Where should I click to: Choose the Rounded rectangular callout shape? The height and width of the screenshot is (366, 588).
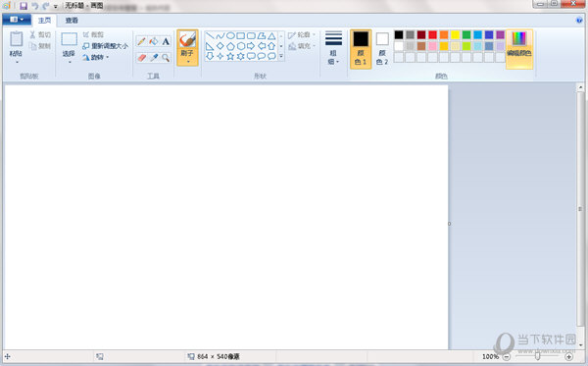point(251,56)
